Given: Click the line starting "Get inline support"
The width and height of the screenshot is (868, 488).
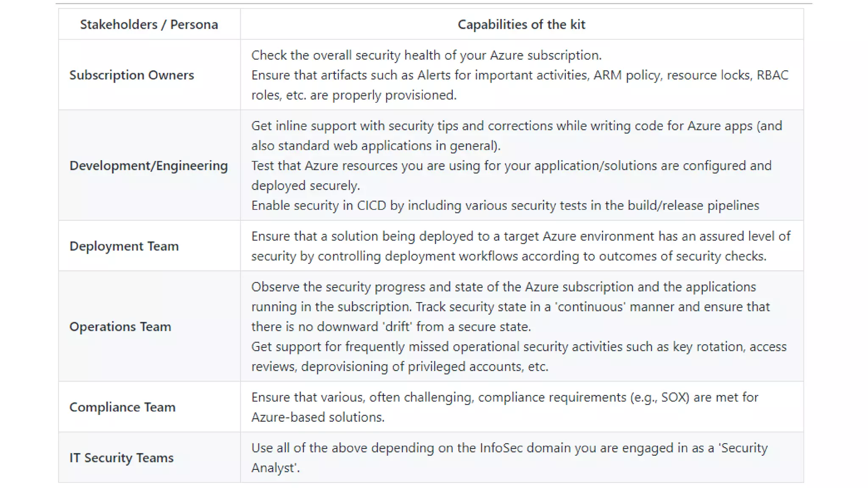Looking at the screenshot, I should (x=516, y=126).
